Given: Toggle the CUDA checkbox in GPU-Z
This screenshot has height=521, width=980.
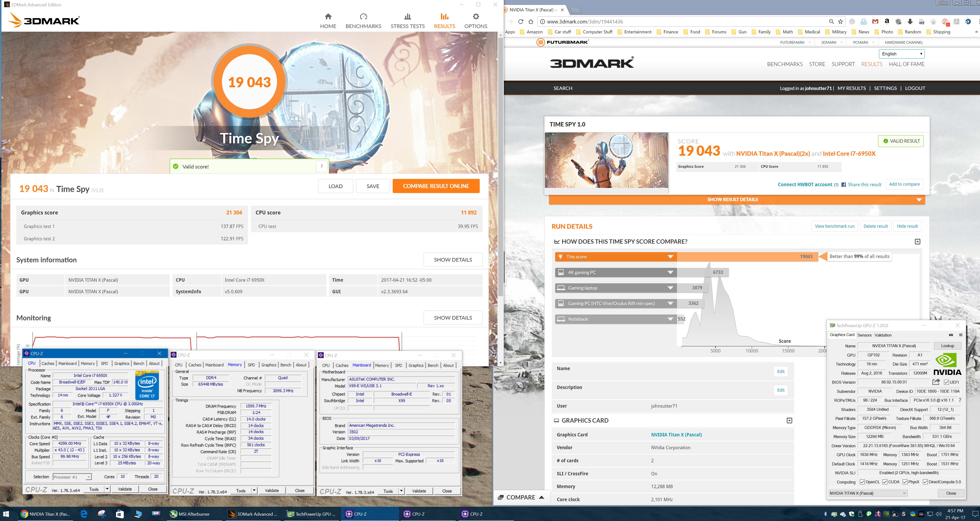Looking at the screenshot, I should (885, 482).
